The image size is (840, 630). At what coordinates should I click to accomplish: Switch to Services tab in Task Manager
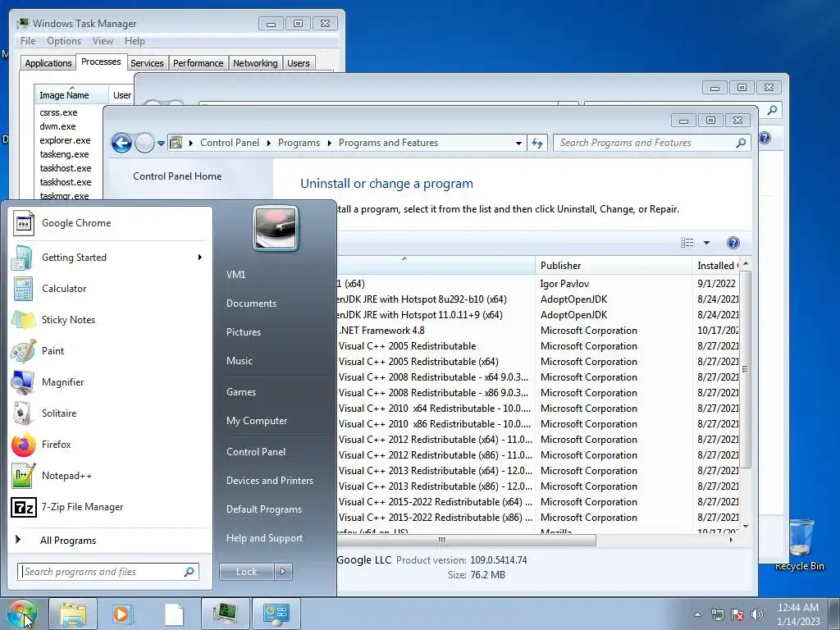tap(147, 63)
